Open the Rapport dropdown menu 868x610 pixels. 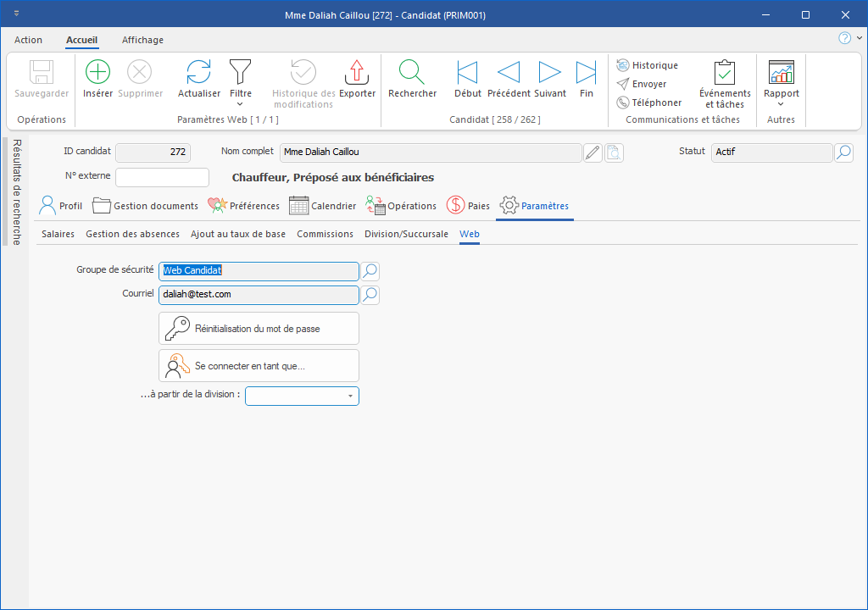coord(781,104)
